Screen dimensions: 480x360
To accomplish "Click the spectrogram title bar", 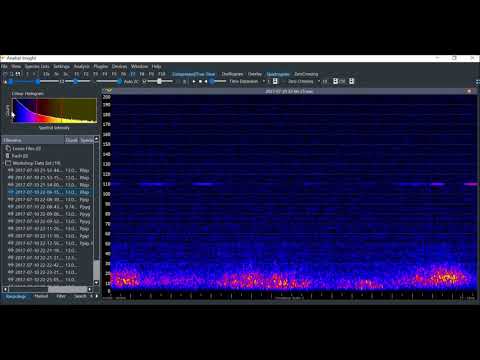I will pos(289,91).
